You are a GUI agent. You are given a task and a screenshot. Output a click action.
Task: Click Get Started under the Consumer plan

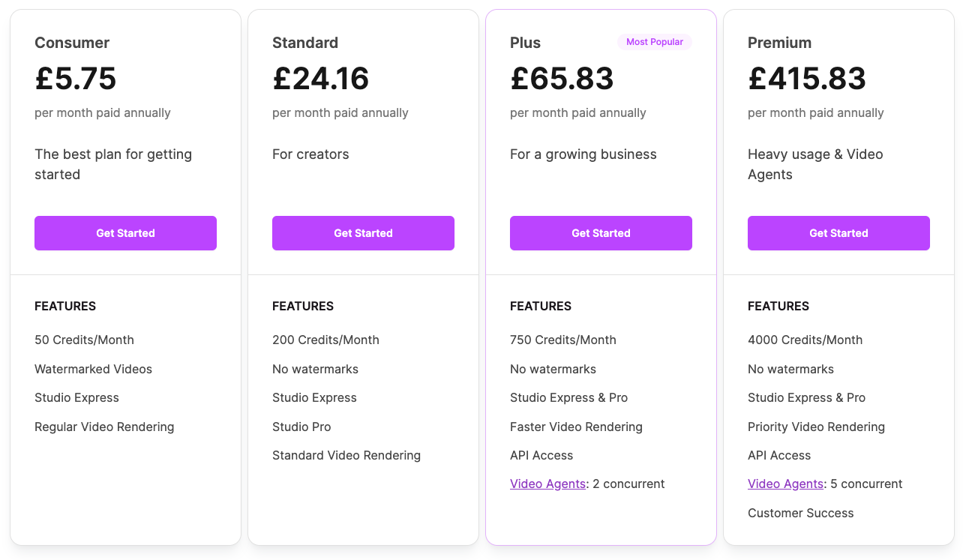click(x=125, y=233)
